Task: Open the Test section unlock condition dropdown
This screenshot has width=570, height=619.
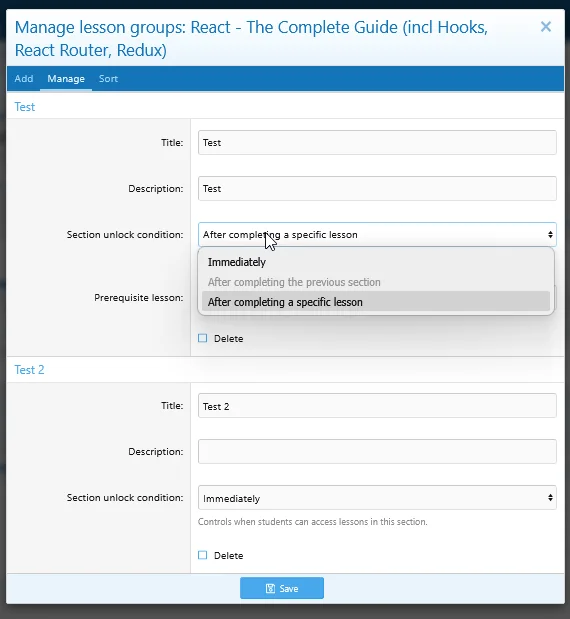Action: click(x=377, y=234)
